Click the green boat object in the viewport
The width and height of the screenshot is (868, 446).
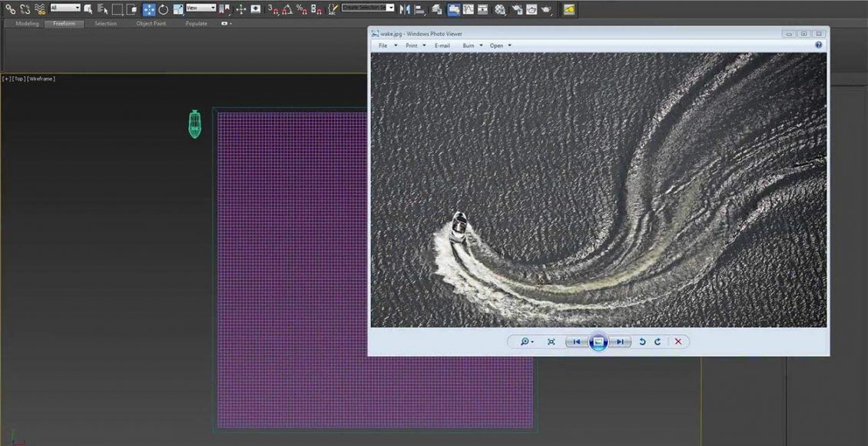tap(194, 124)
